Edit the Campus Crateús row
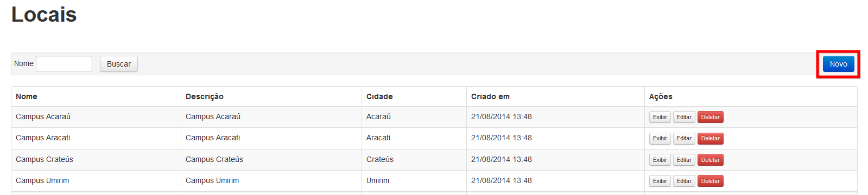868x195 pixels. (x=684, y=160)
